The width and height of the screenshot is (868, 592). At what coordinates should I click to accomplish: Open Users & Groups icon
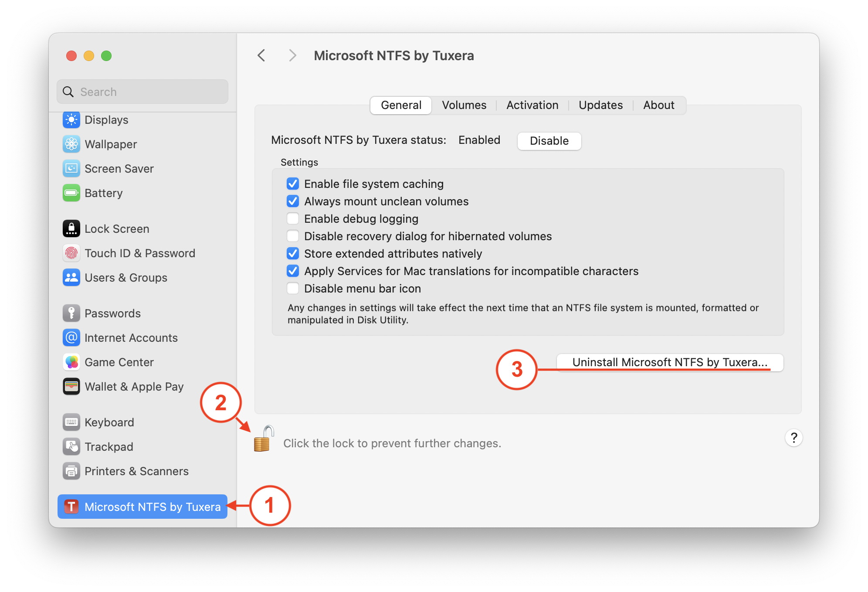(x=71, y=278)
